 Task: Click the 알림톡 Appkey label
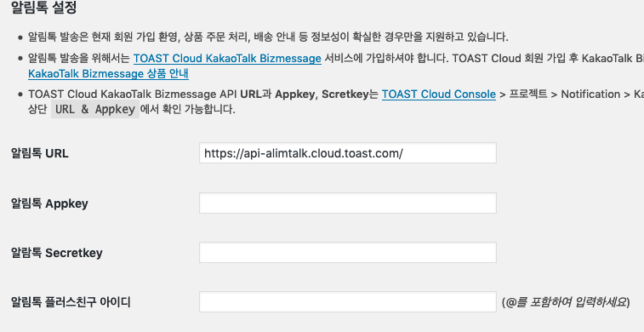49,203
